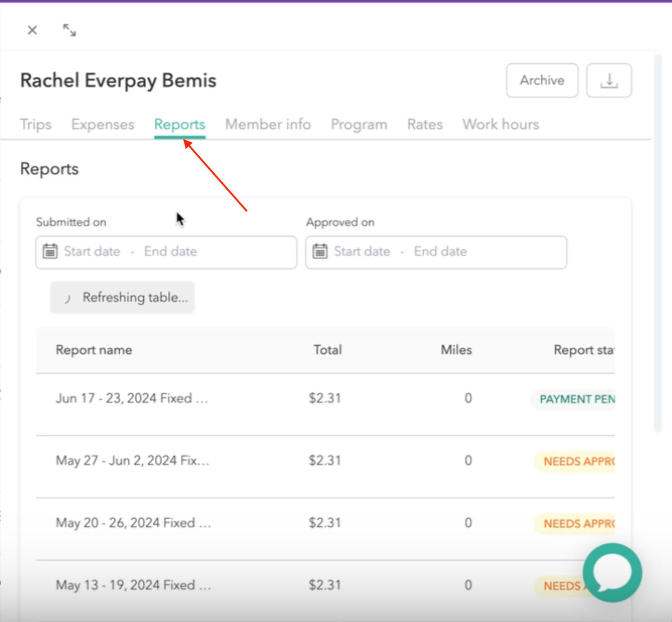
Task: View the Rates tab
Action: 425,125
